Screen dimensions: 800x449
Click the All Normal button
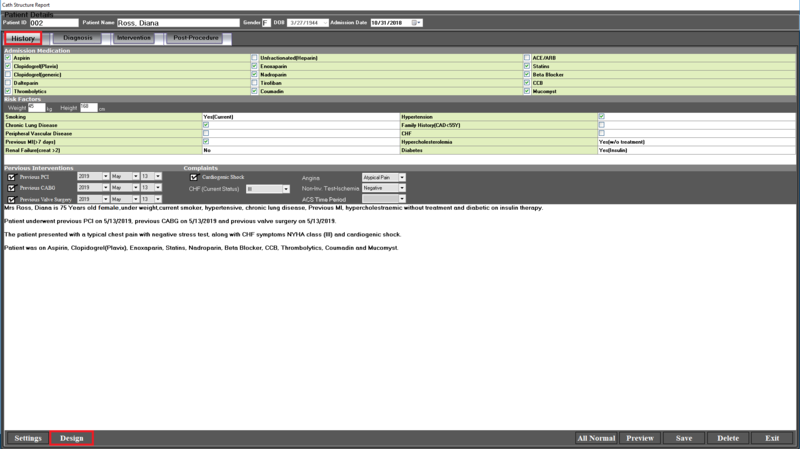tap(596, 438)
